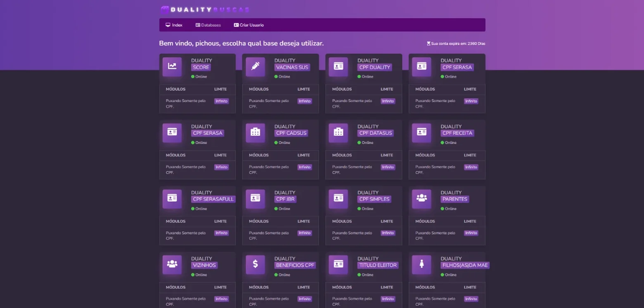Go to the Index menu item
This screenshot has height=308, width=644.
[174, 25]
